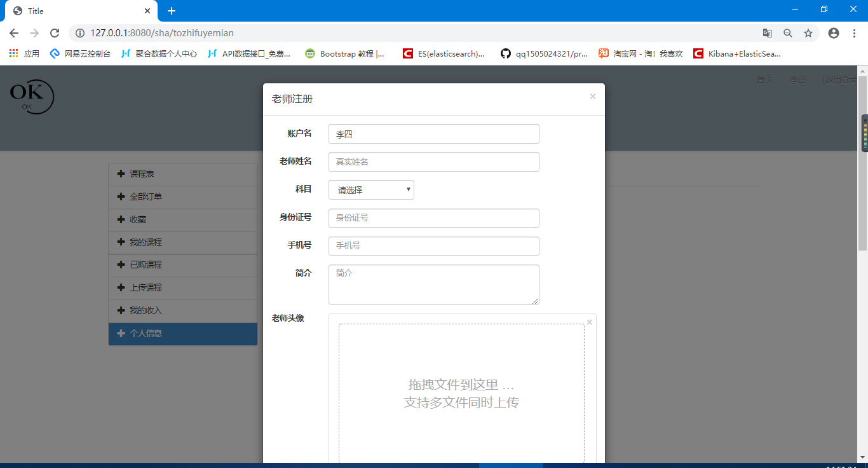Click the browser reload icon
The height and width of the screenshot is (468, 868).
click(55, 33)
